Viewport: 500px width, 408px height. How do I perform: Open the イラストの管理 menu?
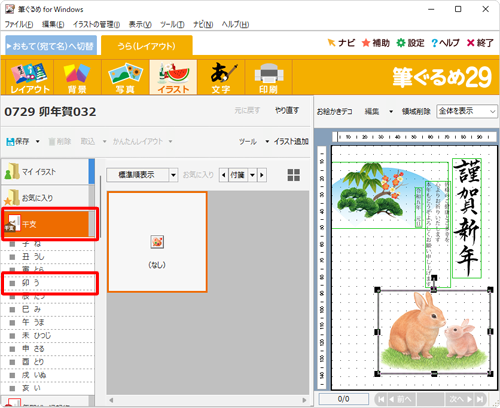point(96,24)
